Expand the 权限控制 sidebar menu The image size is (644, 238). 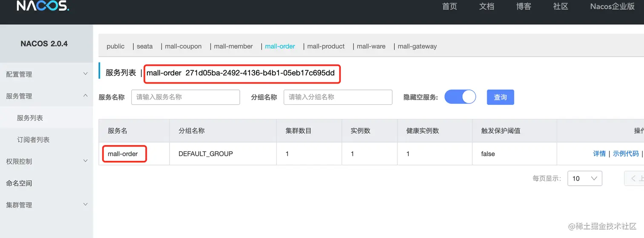(46, 161)
